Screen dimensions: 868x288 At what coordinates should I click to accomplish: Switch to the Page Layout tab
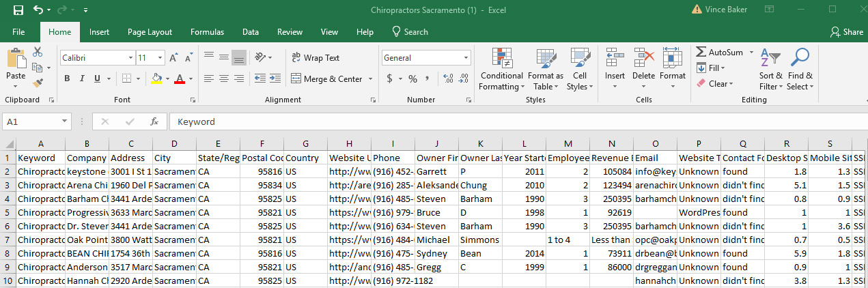(150, 32)
